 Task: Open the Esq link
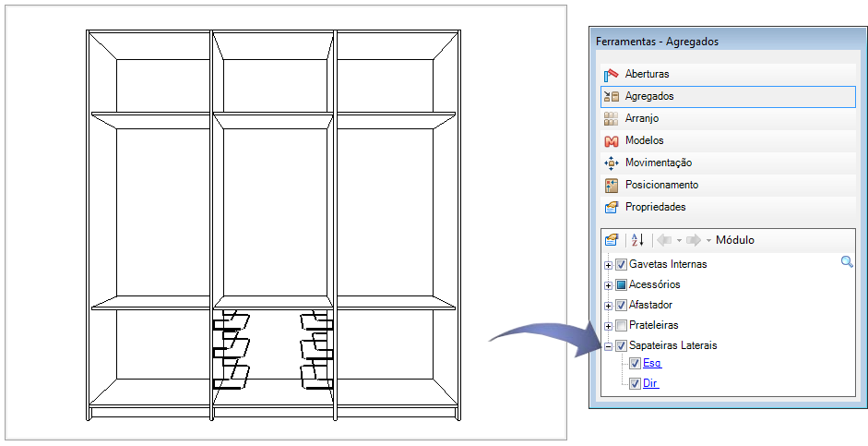(x=652, y=364)
